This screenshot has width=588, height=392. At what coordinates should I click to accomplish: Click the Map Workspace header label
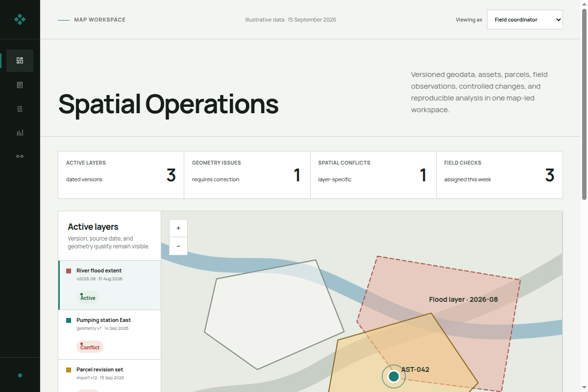[100, 20]
